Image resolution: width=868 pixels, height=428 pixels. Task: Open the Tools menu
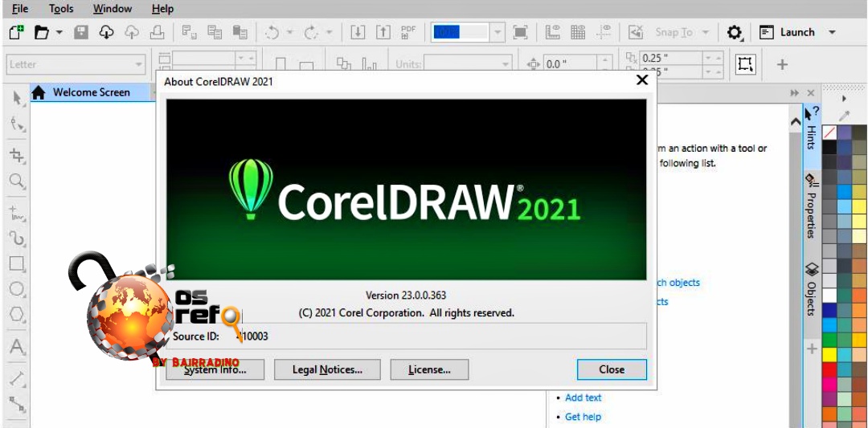click(60, 9)
